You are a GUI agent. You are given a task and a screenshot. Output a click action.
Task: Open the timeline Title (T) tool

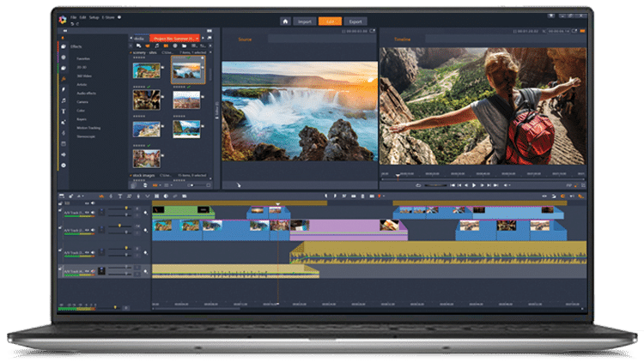click(x=120, y=196)
